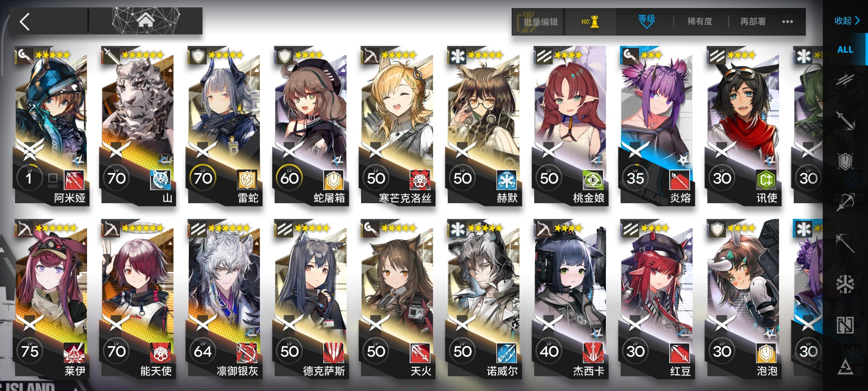
Task: Filter operators by Guard sword icon
Action: pyautogui.click(x=845, y=121)
